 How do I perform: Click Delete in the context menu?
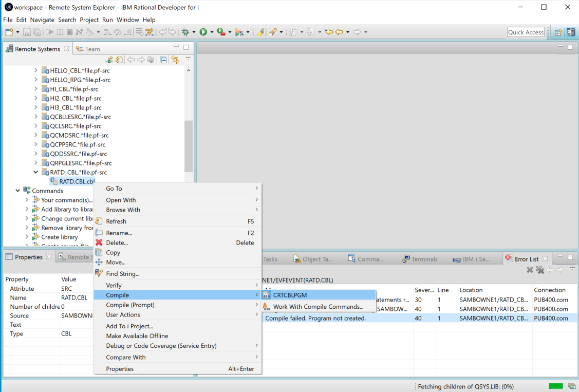click(x=117, y=242)
